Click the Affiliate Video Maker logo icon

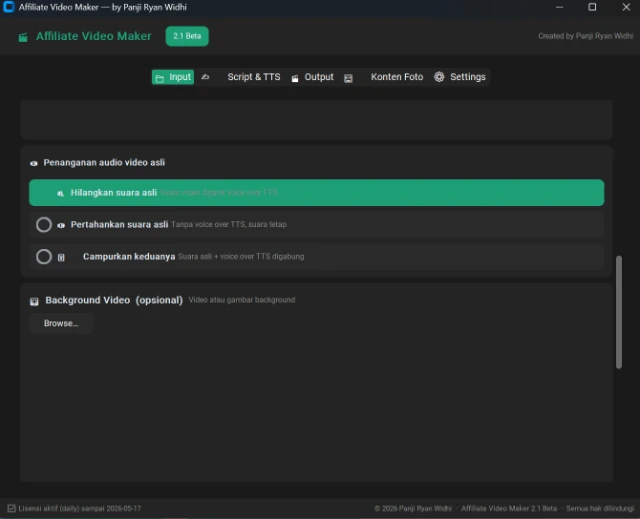point(23,37)
